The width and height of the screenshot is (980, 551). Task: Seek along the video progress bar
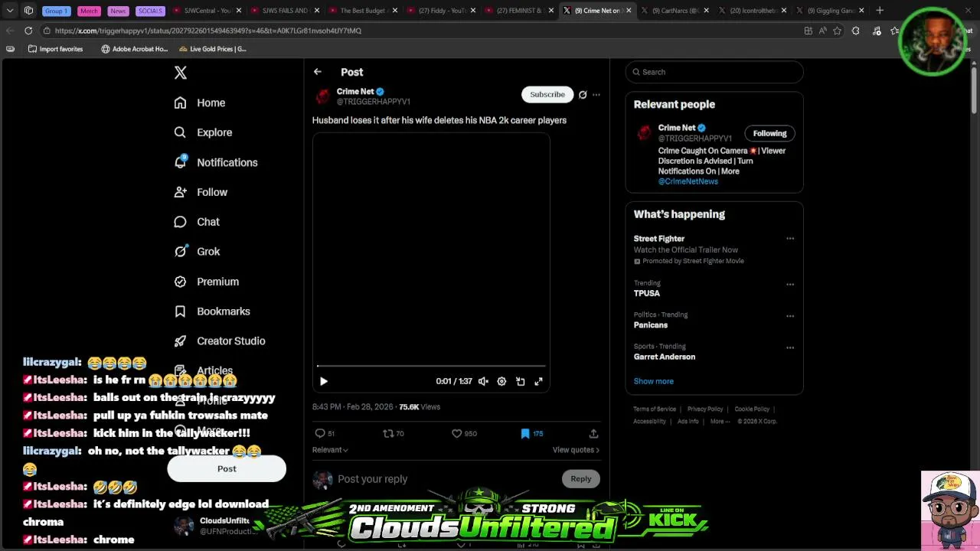click(x=431, y=367)
